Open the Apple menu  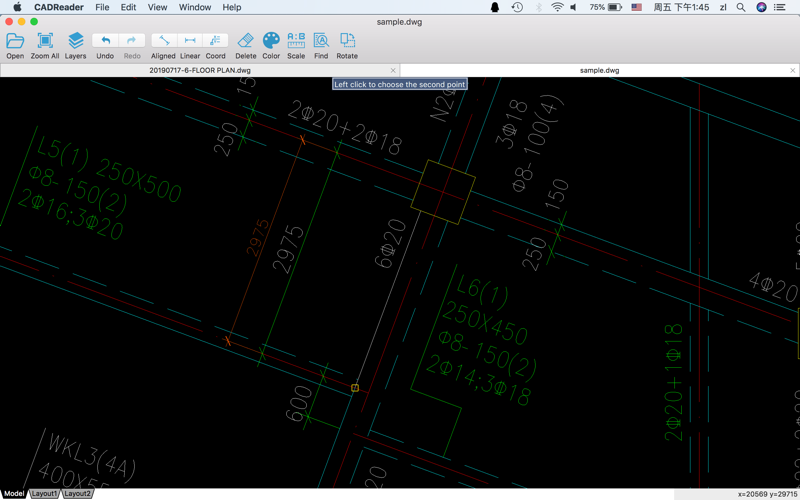coord(17,7)
